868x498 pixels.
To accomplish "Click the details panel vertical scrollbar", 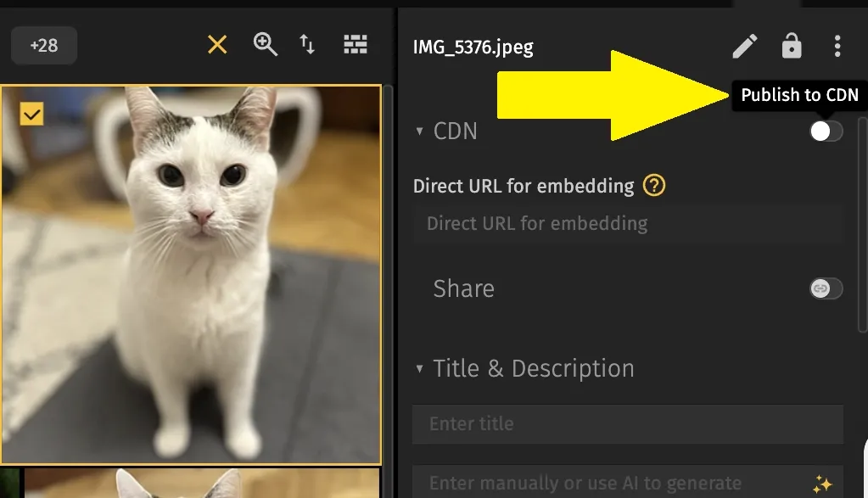I will pyautogui.click(x=862, y=224).
